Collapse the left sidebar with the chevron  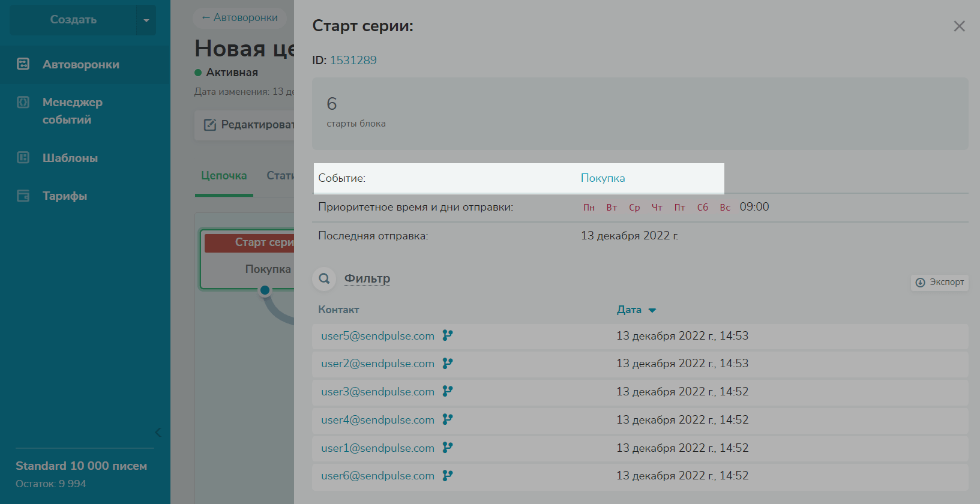point(158,432)
